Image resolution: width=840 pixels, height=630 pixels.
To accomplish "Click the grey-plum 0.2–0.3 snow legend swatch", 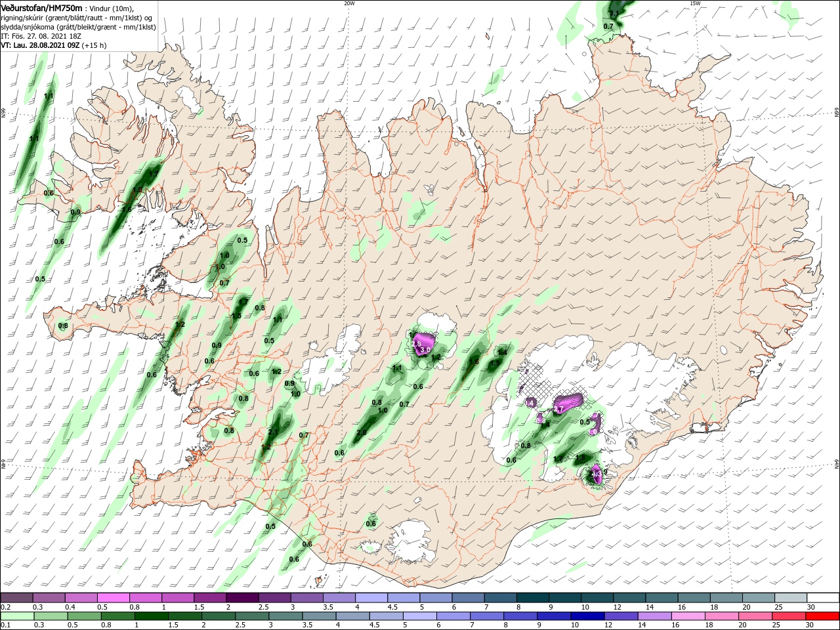I will (16, 598).
